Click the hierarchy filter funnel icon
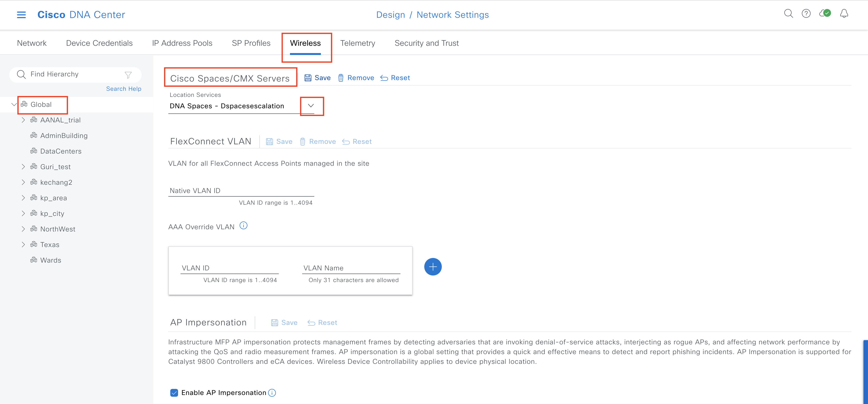Image resolution: width=868 pixels, height=404 pixels. pyautogui.click(x=128, y=75)
